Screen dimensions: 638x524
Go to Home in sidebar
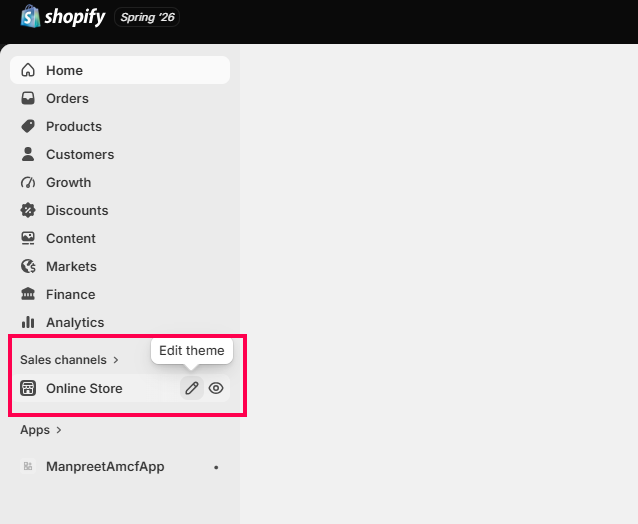(120, 70)
